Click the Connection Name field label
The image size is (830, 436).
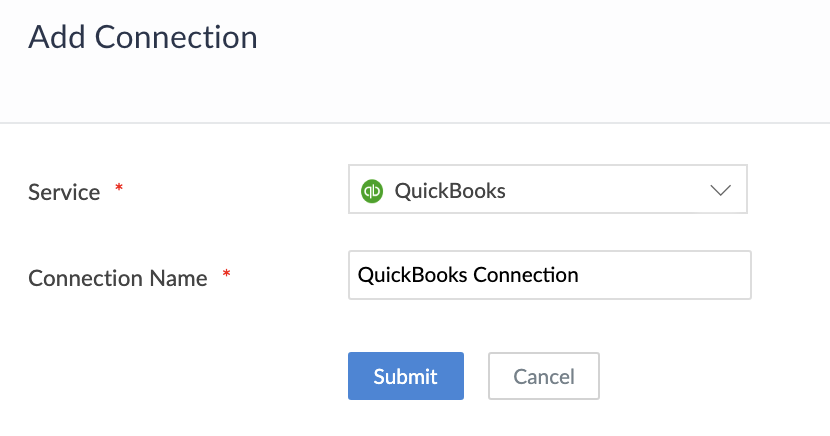click(x=118, y=278)
